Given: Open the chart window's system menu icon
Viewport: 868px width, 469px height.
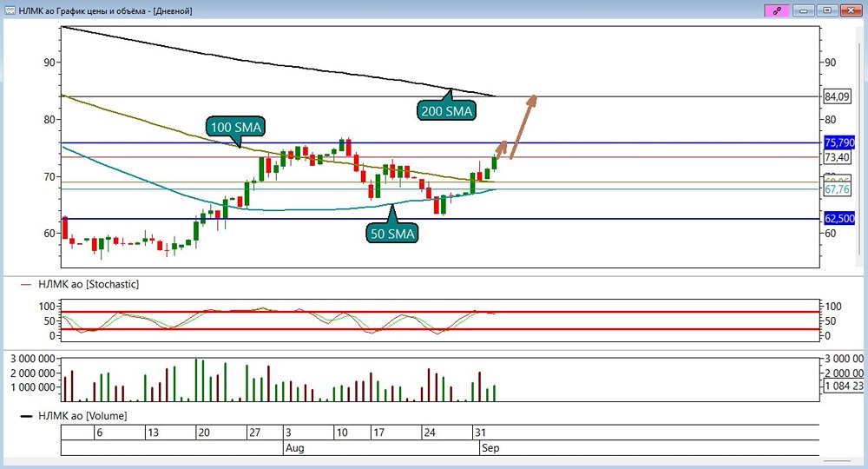Looking at the screenshot, I should (10, 10).
